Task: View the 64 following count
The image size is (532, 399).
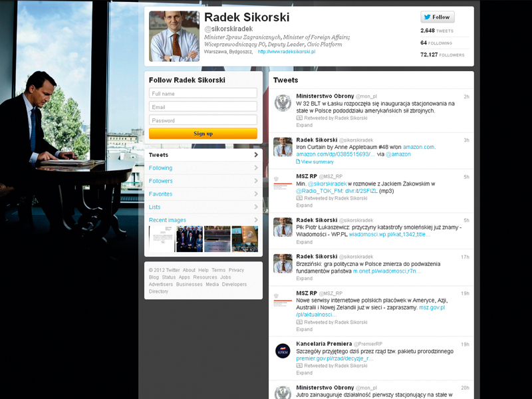Action: click(436, 43)
